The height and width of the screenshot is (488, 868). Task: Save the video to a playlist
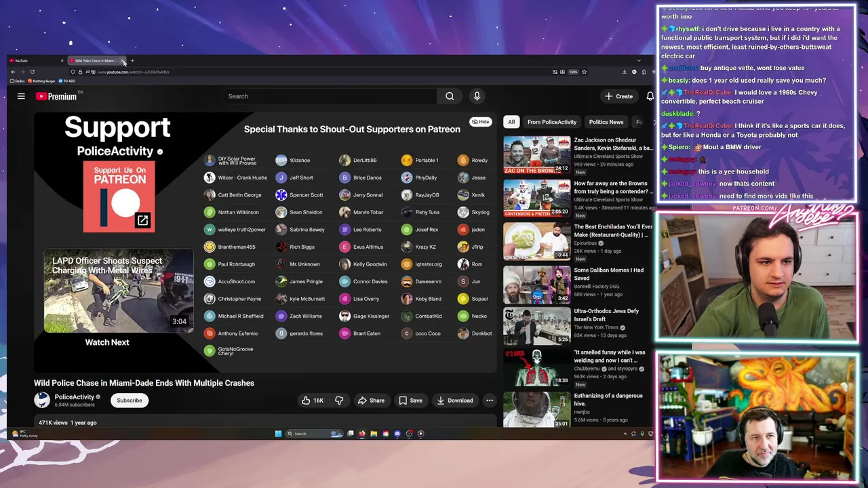point(410,401)
